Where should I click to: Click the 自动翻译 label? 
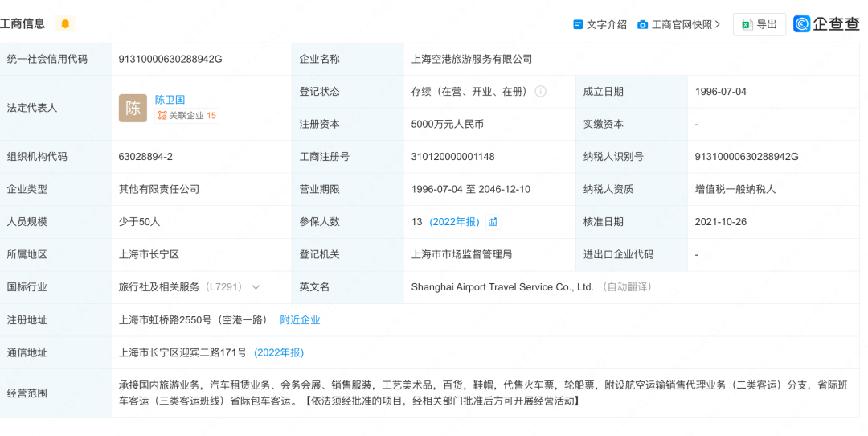pyautogui.click(x=627, y=287)
